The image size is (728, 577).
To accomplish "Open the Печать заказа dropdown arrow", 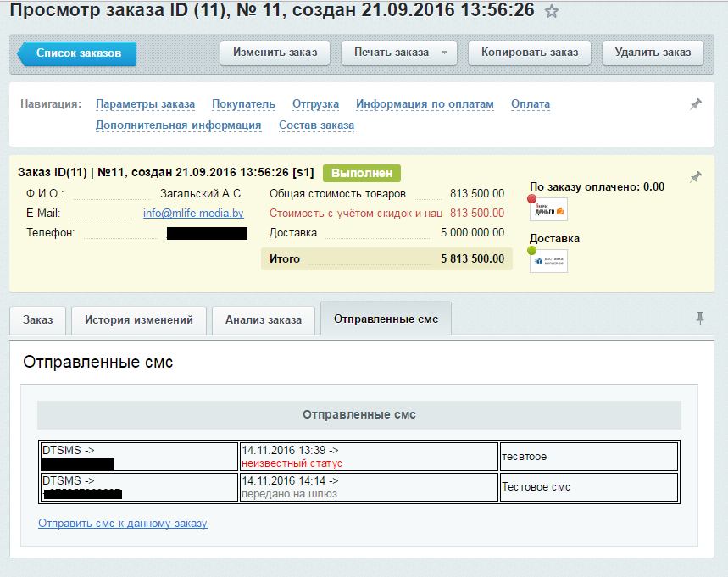I will coord(445,53).
